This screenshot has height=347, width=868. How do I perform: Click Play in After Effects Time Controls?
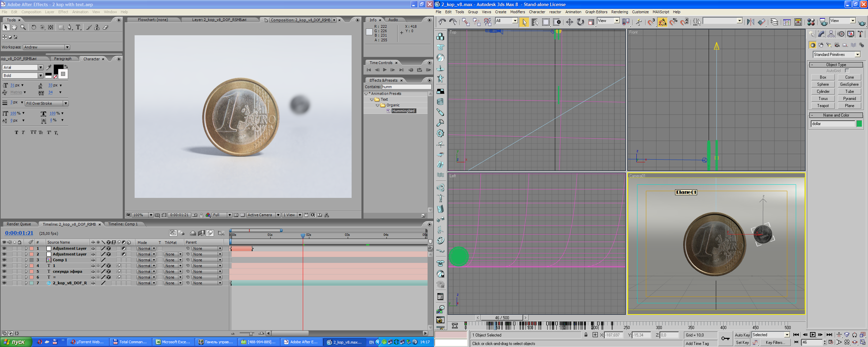(x=385, y=70)
